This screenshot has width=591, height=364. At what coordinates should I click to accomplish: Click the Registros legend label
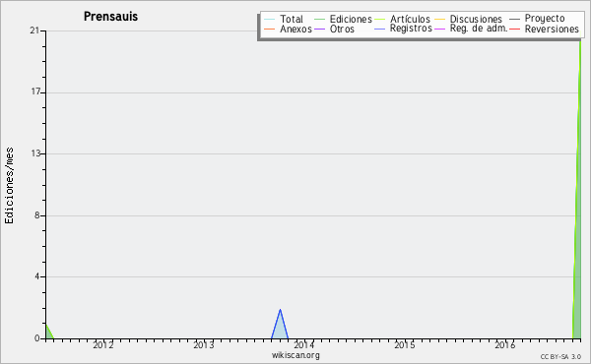coord(411,29)
